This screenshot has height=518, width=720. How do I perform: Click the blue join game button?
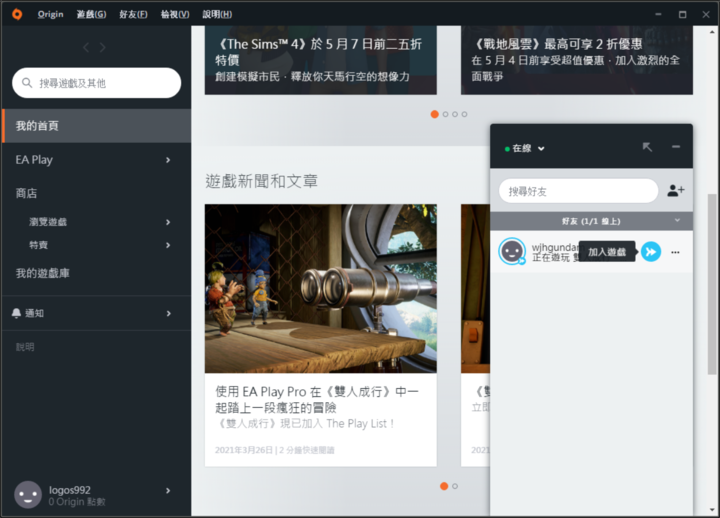click(x=651, y=252)
